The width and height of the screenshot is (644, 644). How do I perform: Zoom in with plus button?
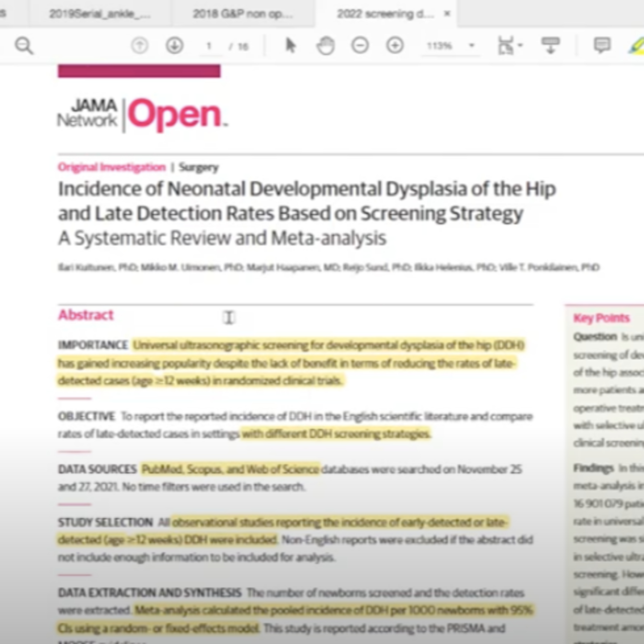click(395, 45)
